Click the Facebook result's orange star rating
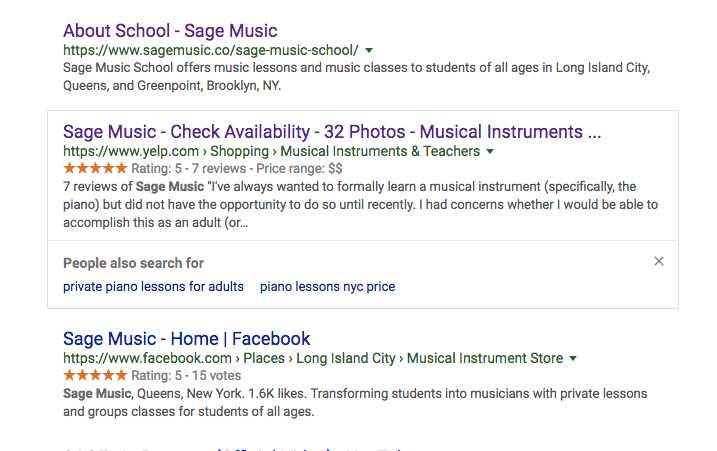The width and height of the screenshot is (717, 451). click(x=95, y=375)
